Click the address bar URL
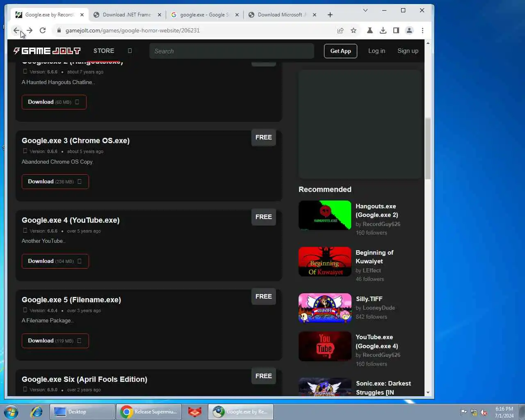 [x=132, y=30]
